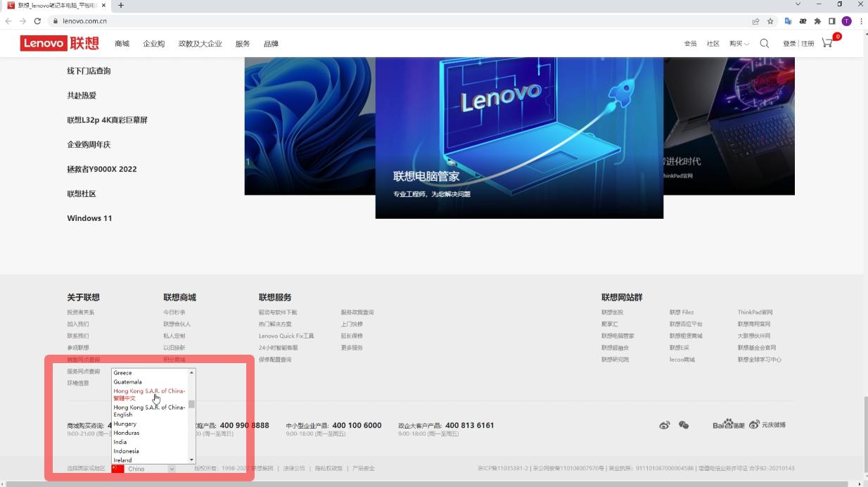Viewport: 868px width, 487px height.
Task: Click the shopping cart icon
Action: point(827,43)
